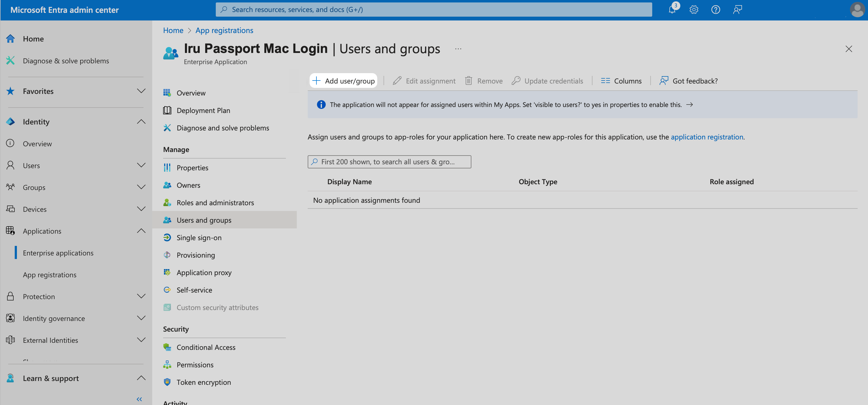Screen dimensions: 868x405
Task: Click the App registrations breadcrumb link
Action: coord(224,30)
